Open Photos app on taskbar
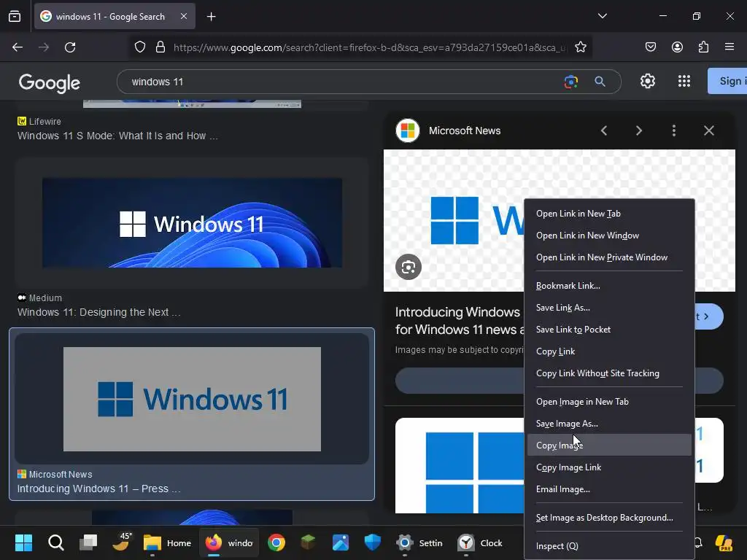Screen dimensions: 747x560 click(x=340, y=542)
